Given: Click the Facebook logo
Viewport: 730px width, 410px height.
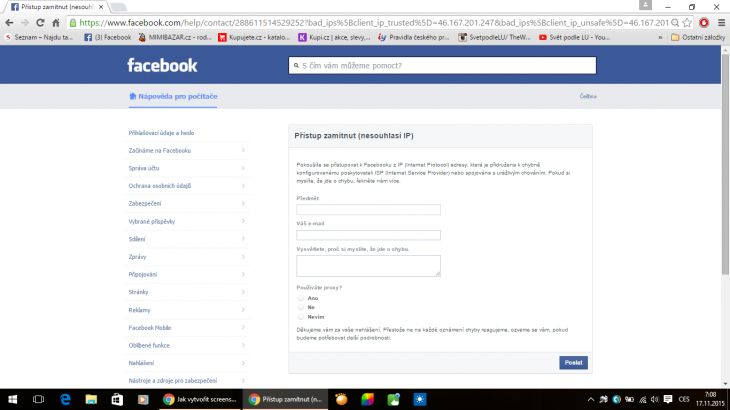Looking at the screenshot, I should coord(162,66).
